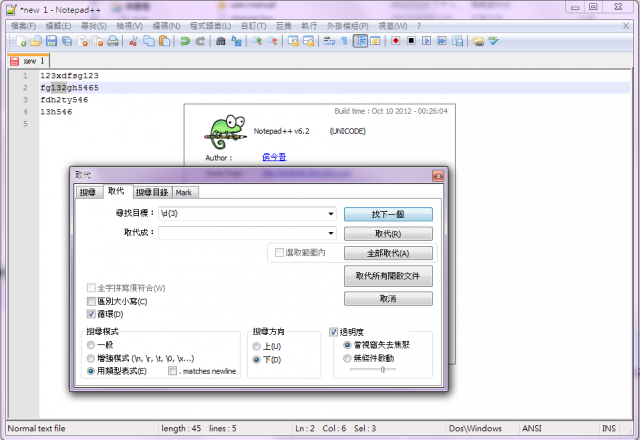The height and width of the screenshot is (440, 640).
Task: Select the 增強模式 search mode
Action: point(91,358)
